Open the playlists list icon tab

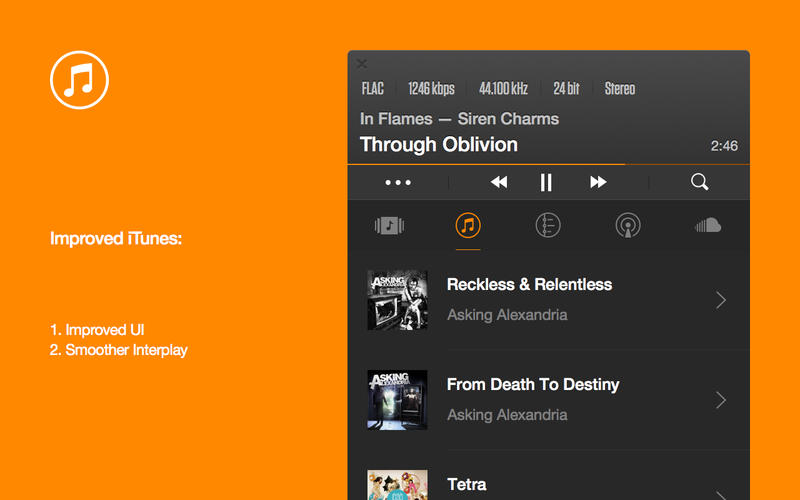coord(548,226)
